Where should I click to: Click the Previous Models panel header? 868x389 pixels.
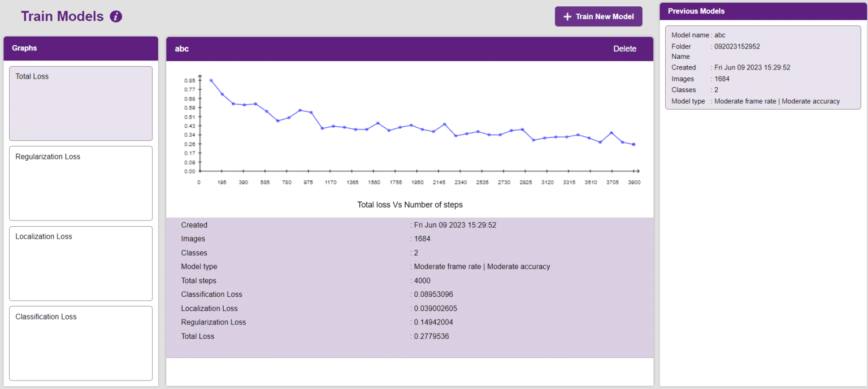click(696, 11)
